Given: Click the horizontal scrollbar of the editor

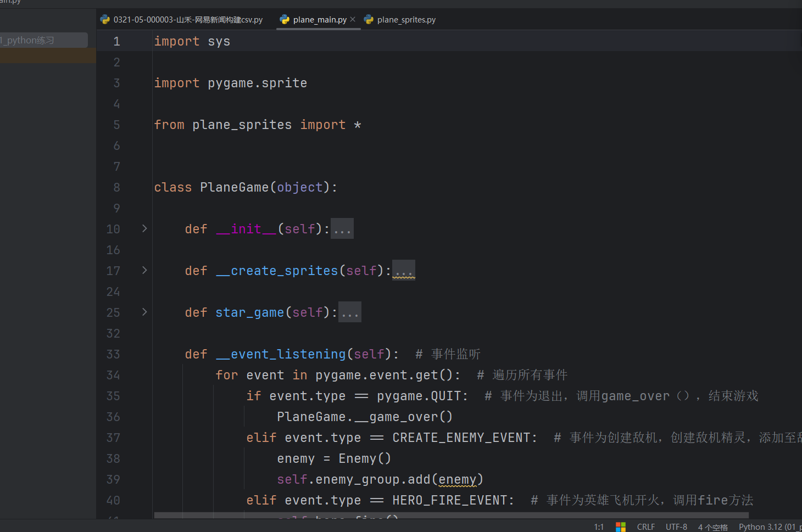Looking at the screenshot, I should 451,515.
